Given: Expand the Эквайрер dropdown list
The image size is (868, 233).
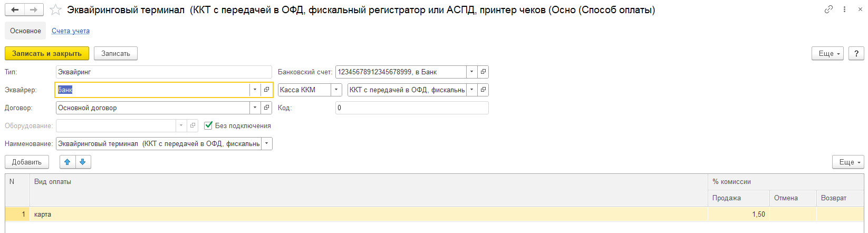Looking at the screenshot, I should (255, 90).
